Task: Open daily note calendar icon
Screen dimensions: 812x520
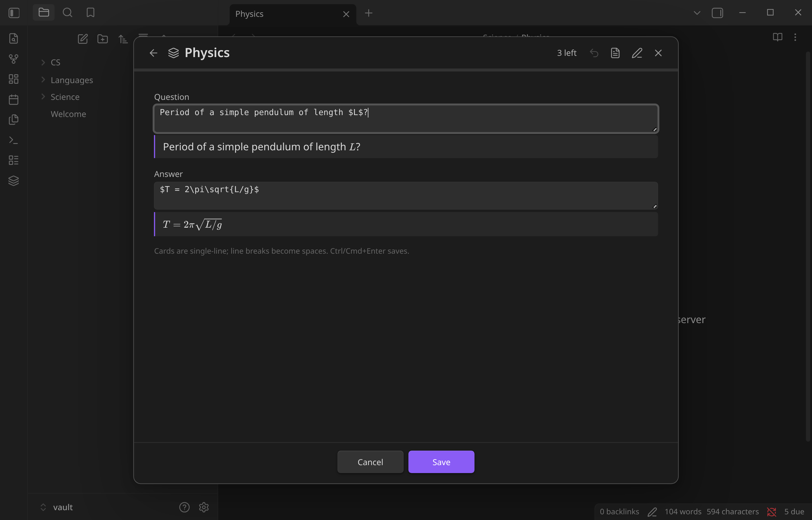Action: [14, 99]
